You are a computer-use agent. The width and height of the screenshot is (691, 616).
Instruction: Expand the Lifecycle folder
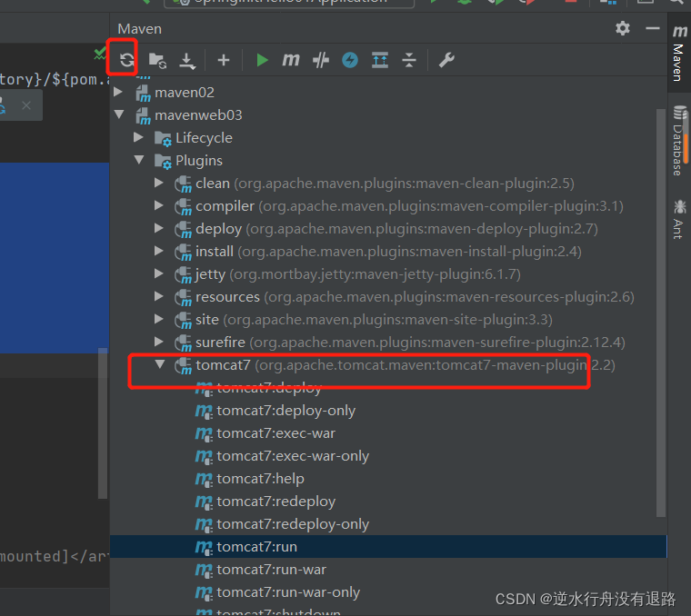click(x=138, y=137)
